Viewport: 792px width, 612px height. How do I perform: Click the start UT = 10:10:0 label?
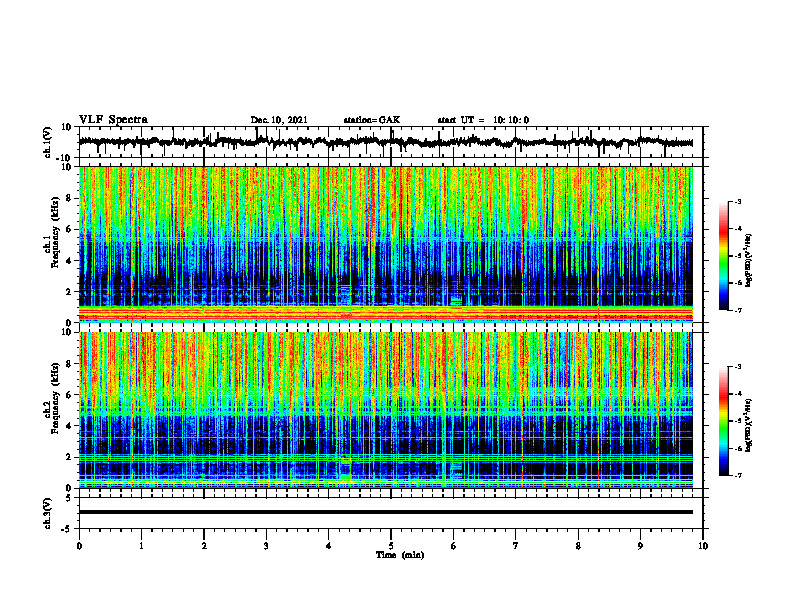[483, 120]
